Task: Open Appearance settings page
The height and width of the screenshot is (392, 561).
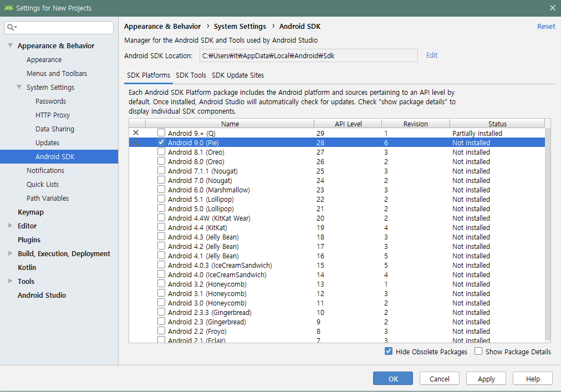Action: [x=44, y=60]
